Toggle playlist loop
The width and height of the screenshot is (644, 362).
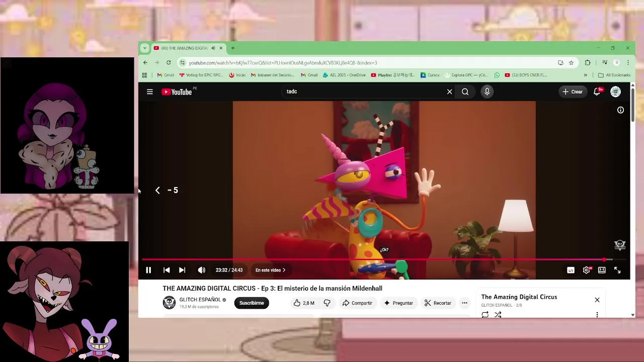point(485,315)
